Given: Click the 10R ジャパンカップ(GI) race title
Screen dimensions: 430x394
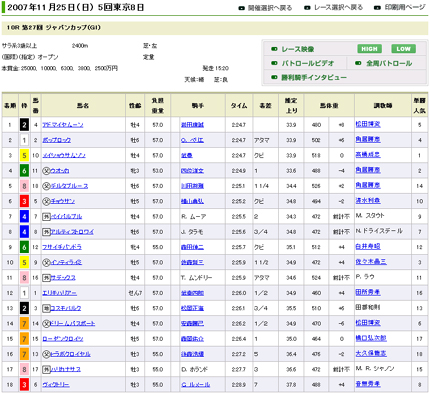Looking at the screenshot, I should 54,28.
